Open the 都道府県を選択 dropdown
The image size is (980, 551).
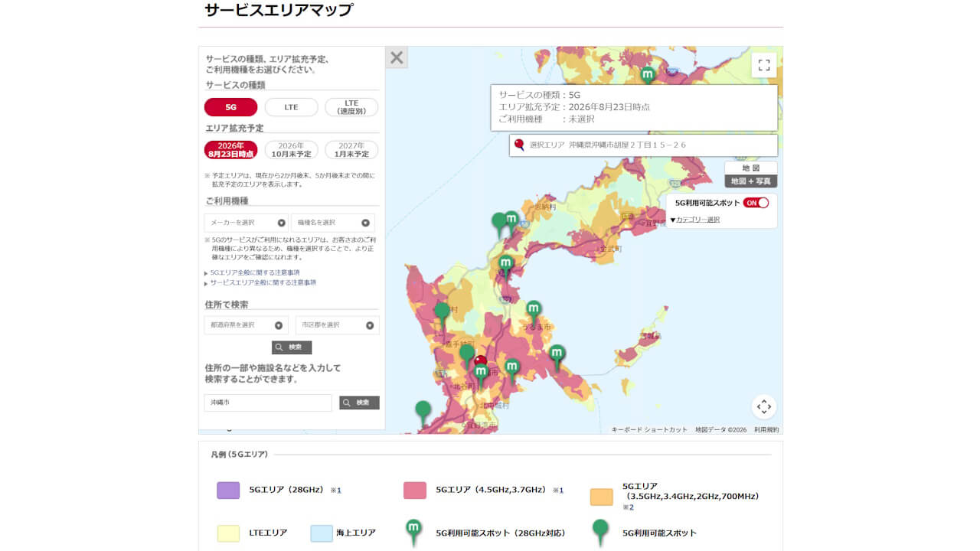[x=247, y=325]
